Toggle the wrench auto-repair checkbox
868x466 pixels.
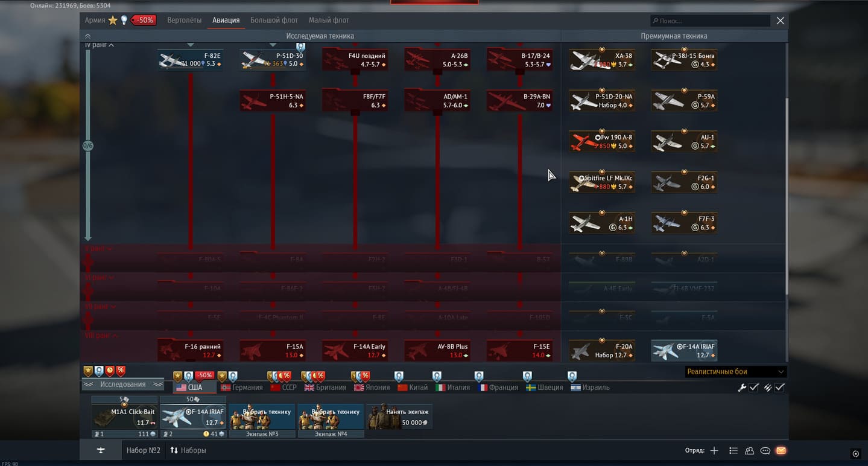pyautogui.click(x=753, y=388)
